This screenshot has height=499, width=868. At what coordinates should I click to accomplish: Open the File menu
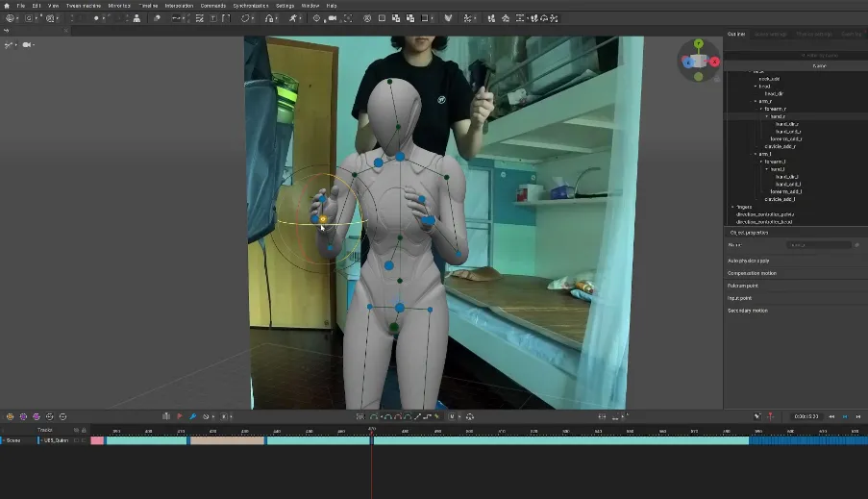point(21,6)
